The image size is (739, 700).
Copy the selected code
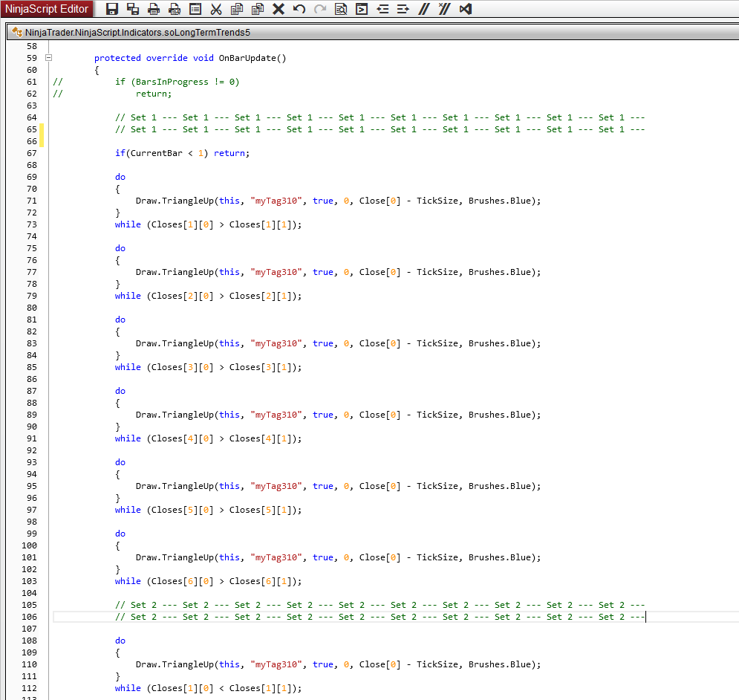pos(237,9)
